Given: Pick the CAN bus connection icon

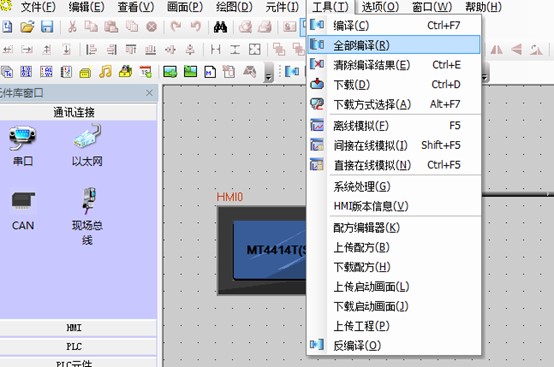Looking at the screenshot, I should pos(23,201).
